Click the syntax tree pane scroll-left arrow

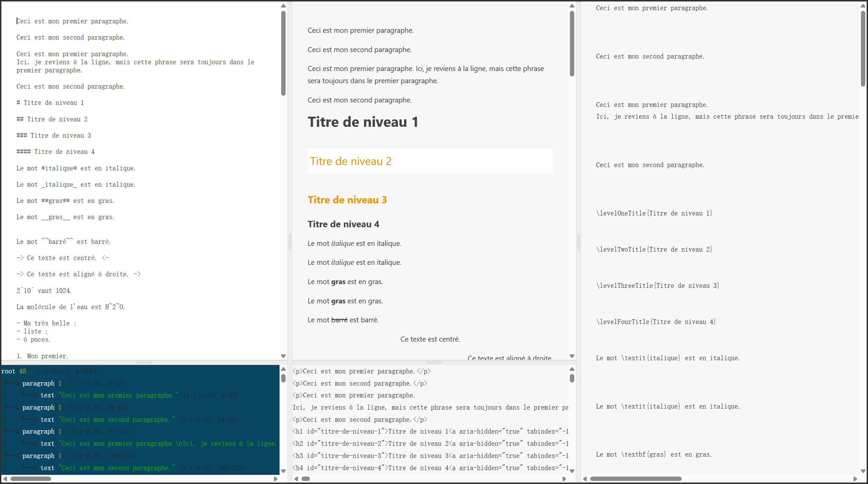(5, 479)
